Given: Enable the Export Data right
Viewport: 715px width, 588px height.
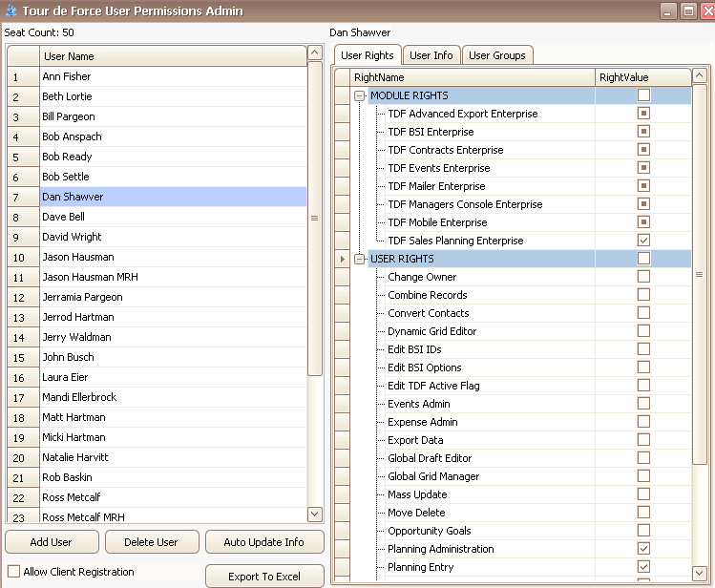Looking at the screenshot, I should (x=643, y=440).
